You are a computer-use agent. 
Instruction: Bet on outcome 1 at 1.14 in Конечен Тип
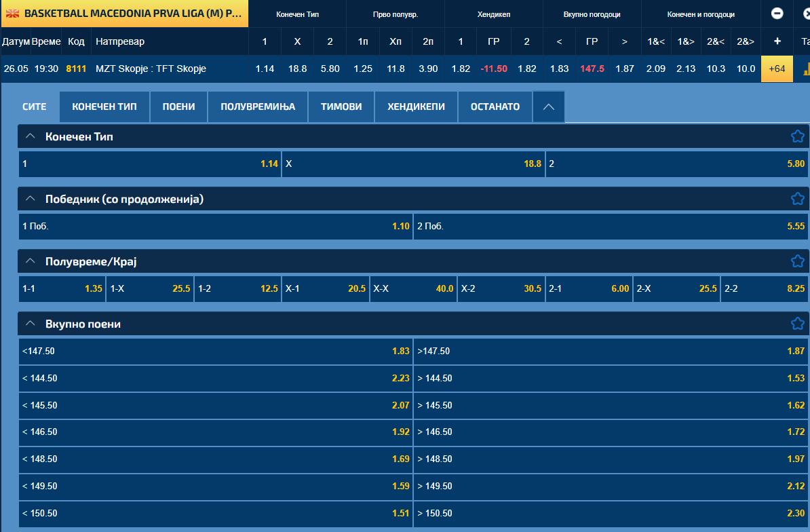[x=150, y=164]
